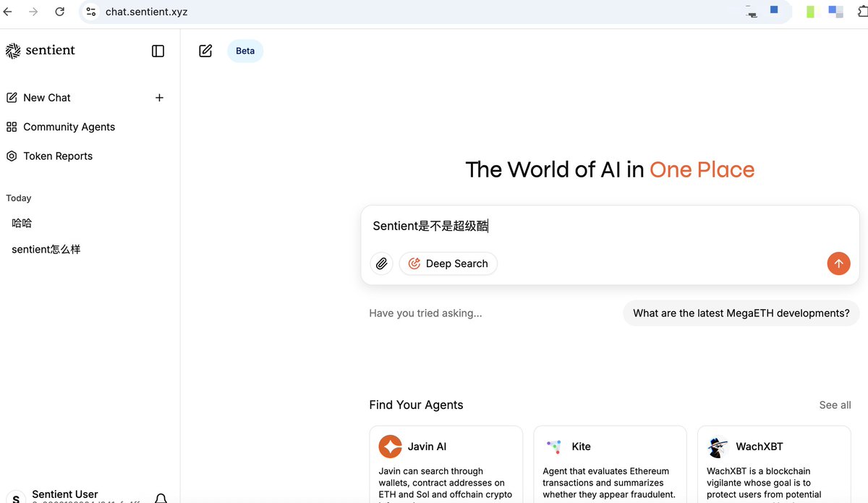The image size is (868, 503).
Task: Open the Sentient User profile
Action: [72, 496]
